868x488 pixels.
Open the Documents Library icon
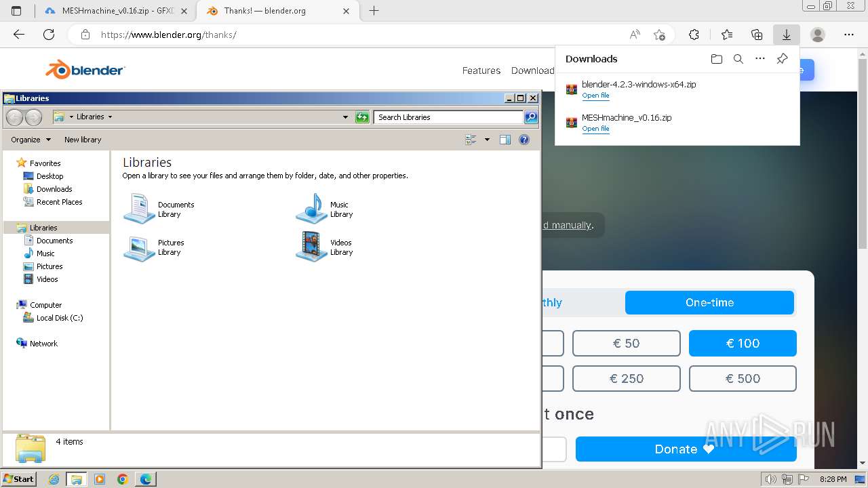pos(139,209)
